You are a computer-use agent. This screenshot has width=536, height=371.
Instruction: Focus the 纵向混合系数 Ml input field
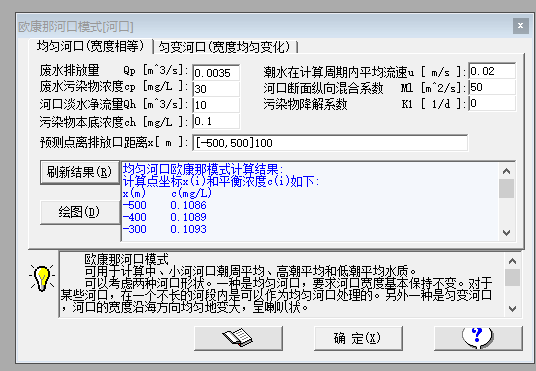pyautogui.click(x=492, y=87)
